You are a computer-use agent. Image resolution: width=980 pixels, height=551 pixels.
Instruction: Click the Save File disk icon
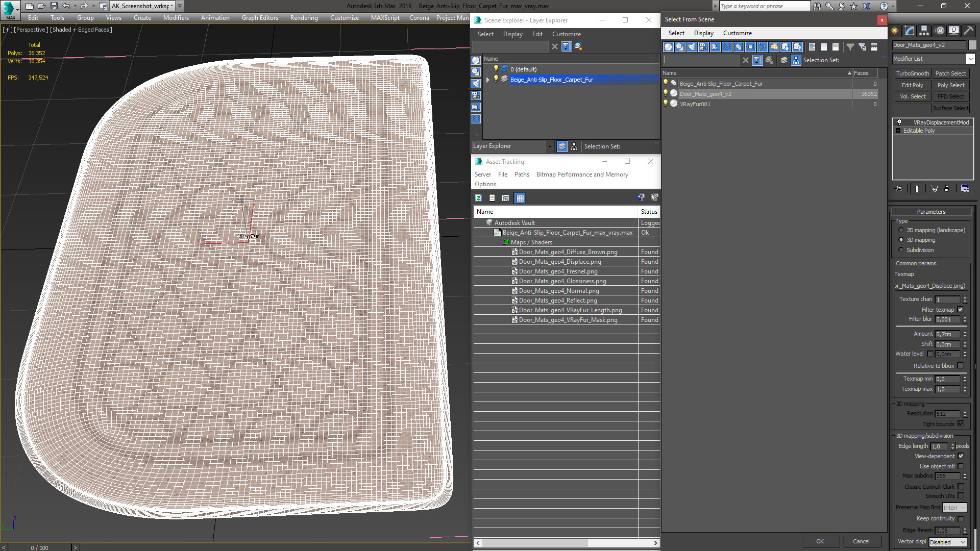tap(54, 6)
